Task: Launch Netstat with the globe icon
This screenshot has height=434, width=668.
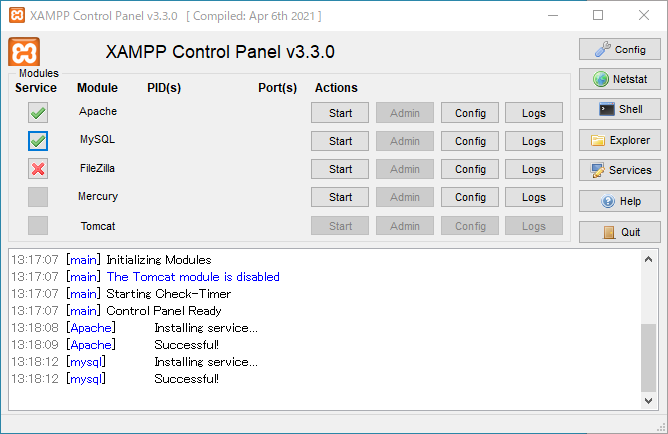Action: click(619, 79)
